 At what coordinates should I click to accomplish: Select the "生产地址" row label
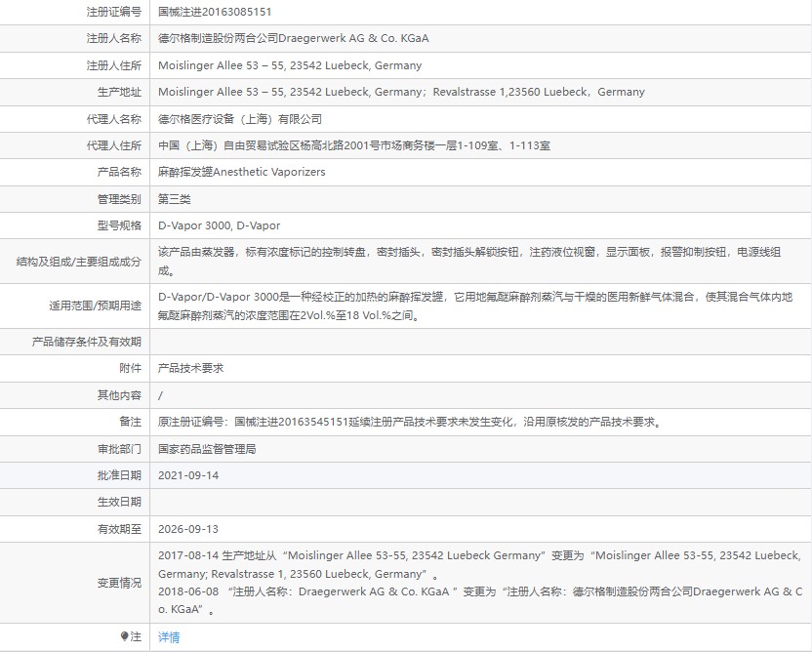[x=119, y=92]
